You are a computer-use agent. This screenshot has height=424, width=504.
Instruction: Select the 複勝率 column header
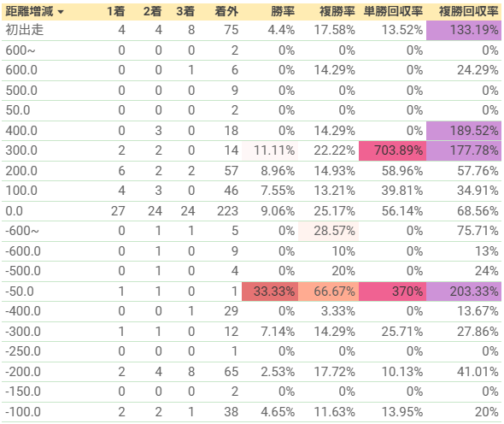click(x=337, y=12)
